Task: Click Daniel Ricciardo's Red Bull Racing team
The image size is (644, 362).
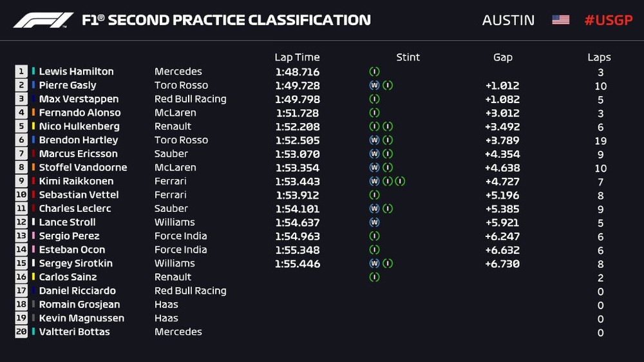Action: 190,291
